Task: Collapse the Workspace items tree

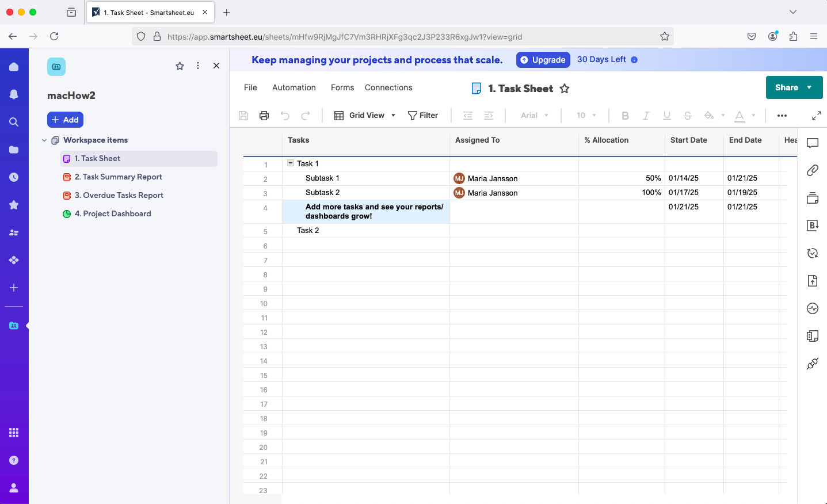Action: pos(44,140)
